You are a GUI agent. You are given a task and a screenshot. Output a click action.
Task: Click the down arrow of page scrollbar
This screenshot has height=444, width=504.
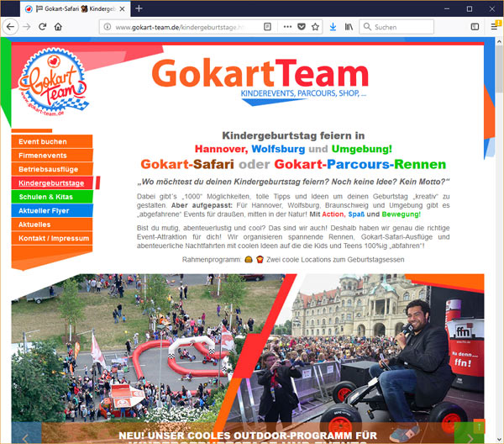pos(499,439)
